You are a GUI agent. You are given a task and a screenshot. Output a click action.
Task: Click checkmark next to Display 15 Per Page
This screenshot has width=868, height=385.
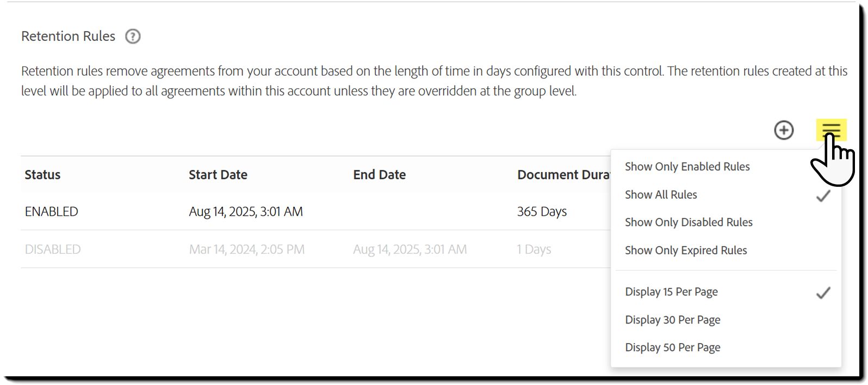tap(823, 293)
